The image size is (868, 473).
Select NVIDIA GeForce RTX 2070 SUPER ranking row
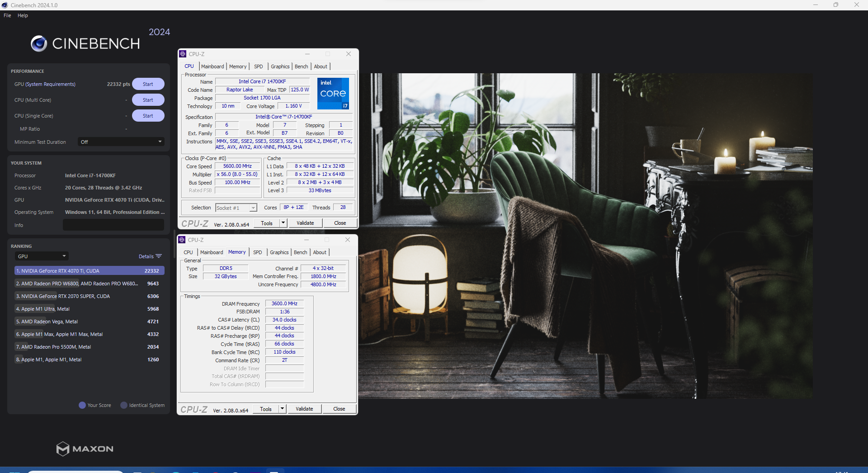point(89,296)
